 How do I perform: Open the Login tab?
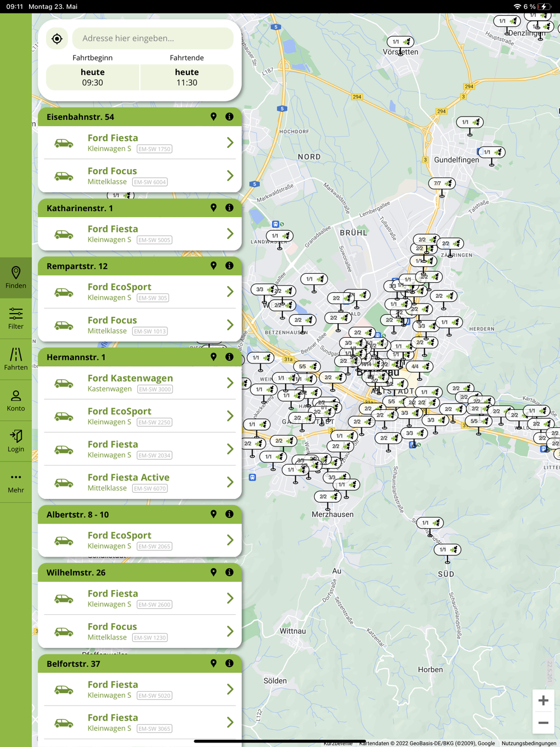tap(16, 441)
